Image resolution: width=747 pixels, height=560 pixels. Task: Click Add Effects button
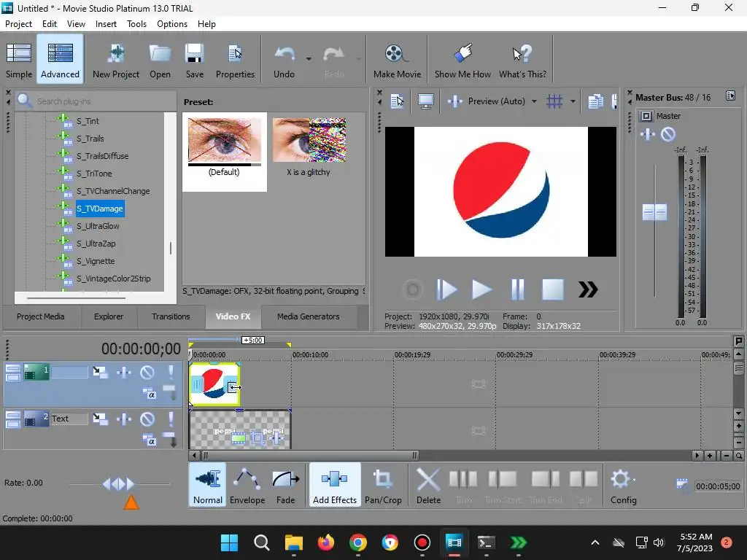334,486
